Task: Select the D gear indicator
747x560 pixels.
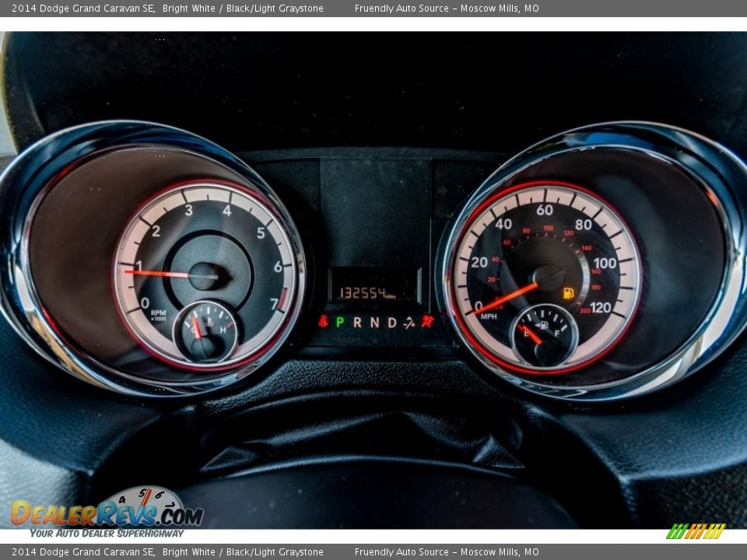Action: 392,322
